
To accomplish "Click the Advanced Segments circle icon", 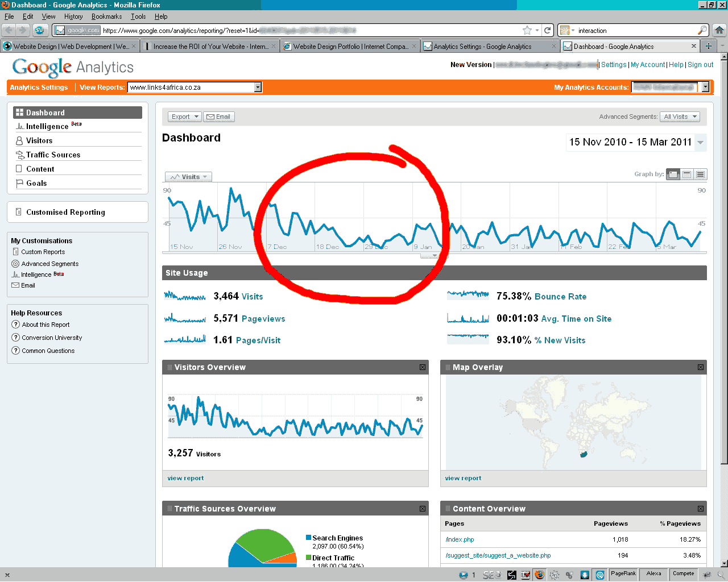I will (x=15, y=264).
